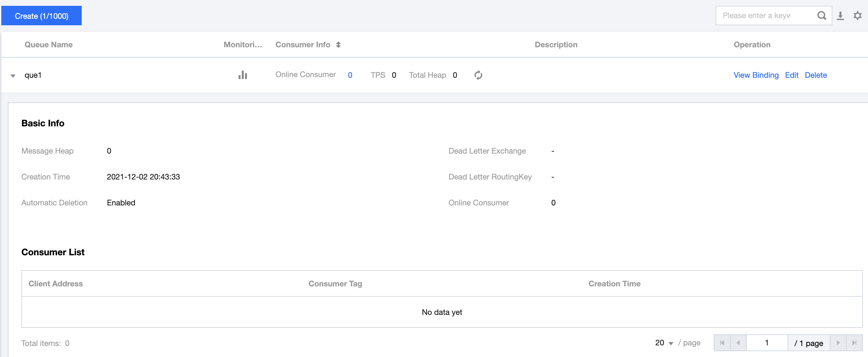Image resolution: width=868 pixels, height=357 pixels.
Task: Click the TPS label in que1 row
Action: [x=378, y=75]
